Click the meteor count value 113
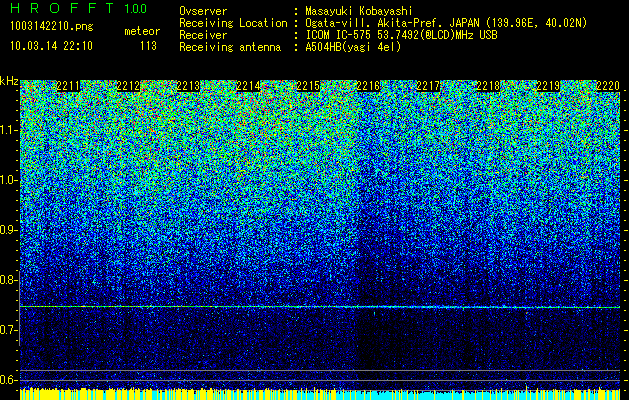The width and height of the screenshot is (629, 400). (x=148, y=46)
